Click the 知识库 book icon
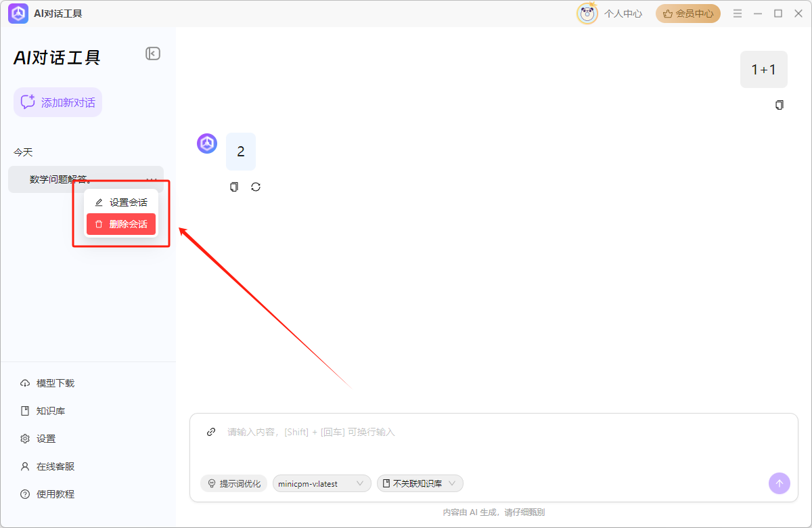This screenshot has height=528, width=812. (x=25, y=411)
